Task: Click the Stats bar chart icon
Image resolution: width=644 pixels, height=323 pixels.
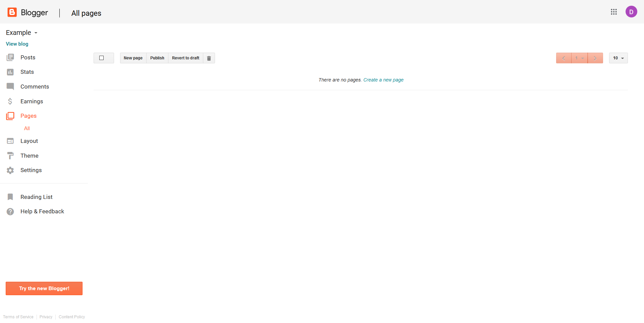Action: (10, 72)
